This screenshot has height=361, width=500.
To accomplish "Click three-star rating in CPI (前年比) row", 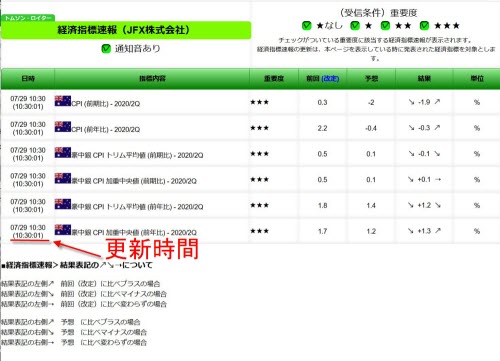I will pos(260,128).
